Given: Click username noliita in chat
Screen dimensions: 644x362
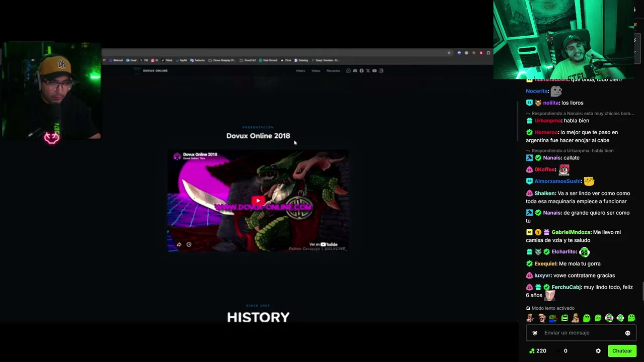Looking at the screenshot, I should (551, 103).
